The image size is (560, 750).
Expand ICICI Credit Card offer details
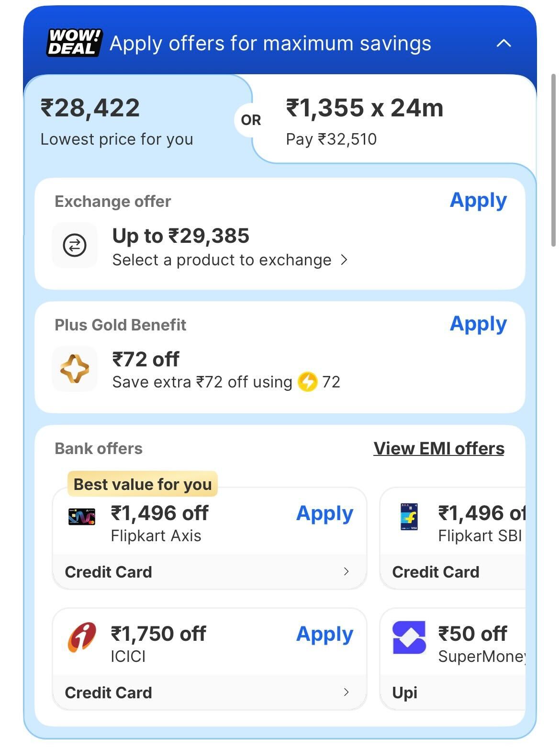pyautogui.click(x=346, y=692)
